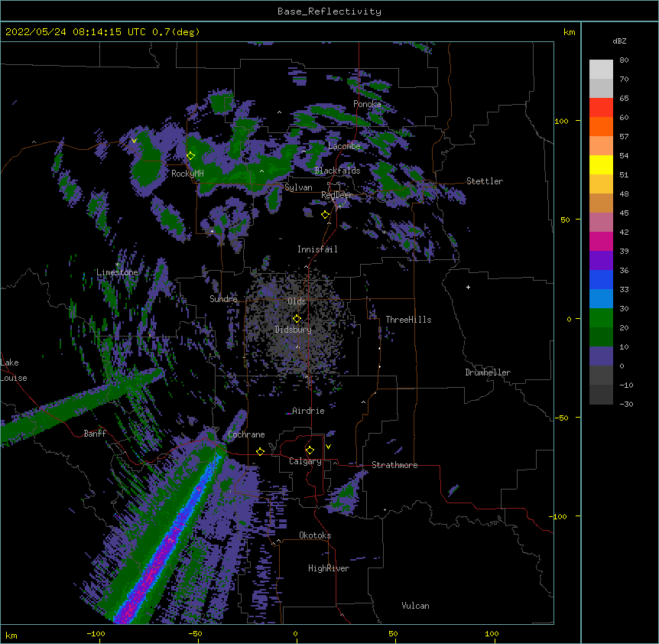Click the HighRiver city label
The image size is (659, 644).
pyautogui.click(x=329, y=568)
